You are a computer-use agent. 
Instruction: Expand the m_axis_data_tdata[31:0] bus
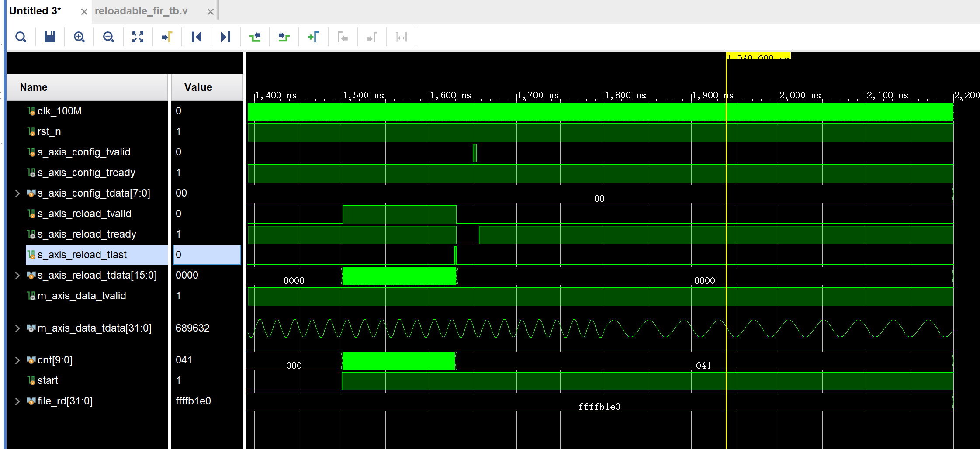(17, 328)
